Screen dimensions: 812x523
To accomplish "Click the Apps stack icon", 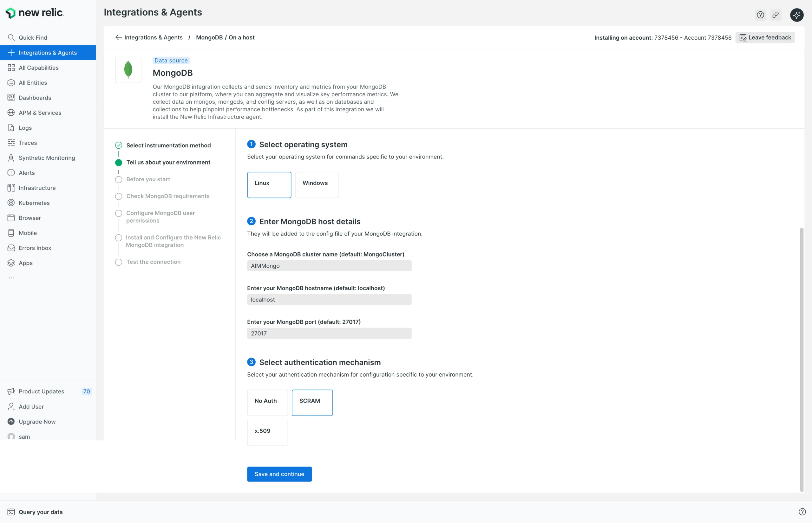I will pyautogui.click(x=11, y=263).
